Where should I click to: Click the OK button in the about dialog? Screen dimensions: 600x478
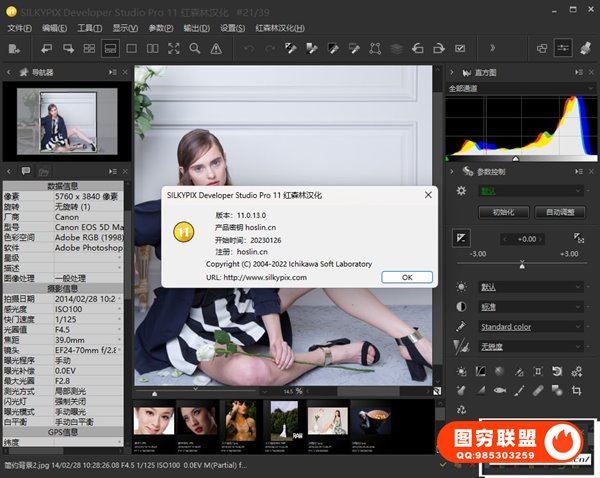[407, 276]
